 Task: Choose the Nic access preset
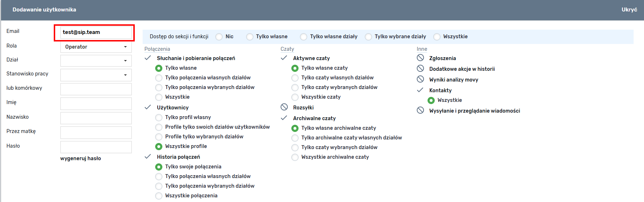coord(219,37)
